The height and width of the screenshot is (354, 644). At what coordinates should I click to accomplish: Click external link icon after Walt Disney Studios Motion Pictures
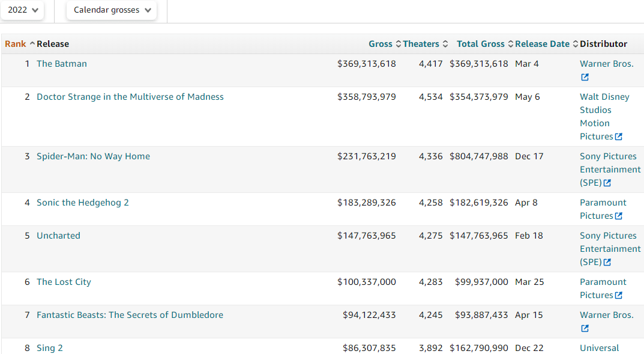[x=619, y=137]
